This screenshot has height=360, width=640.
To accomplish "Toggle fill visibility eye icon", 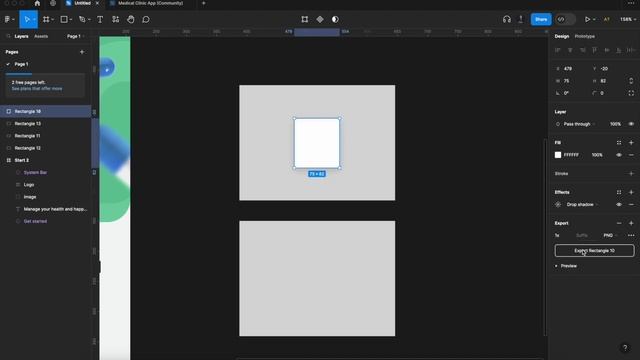I will coord(619,155).
